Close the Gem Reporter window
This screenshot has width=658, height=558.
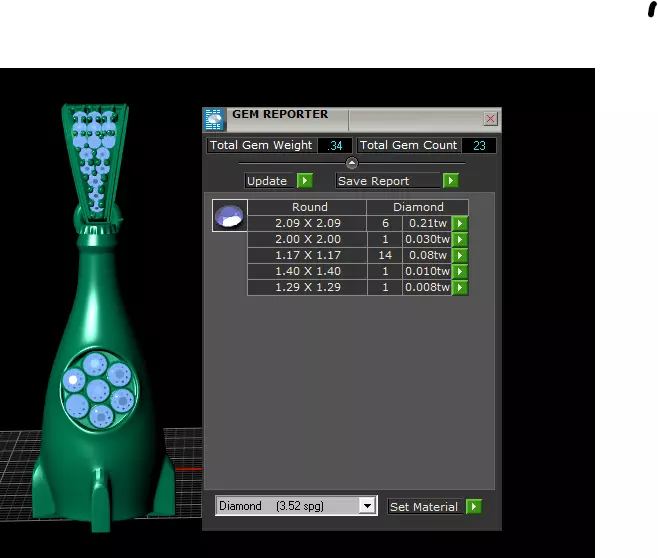tap(490, 119)
